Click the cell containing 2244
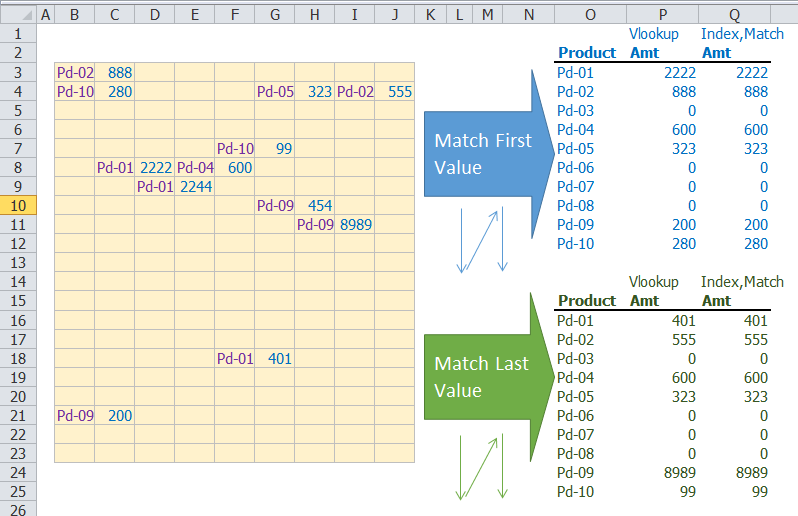This screenshot has width=798, height=516. click(x=195, y=187)
